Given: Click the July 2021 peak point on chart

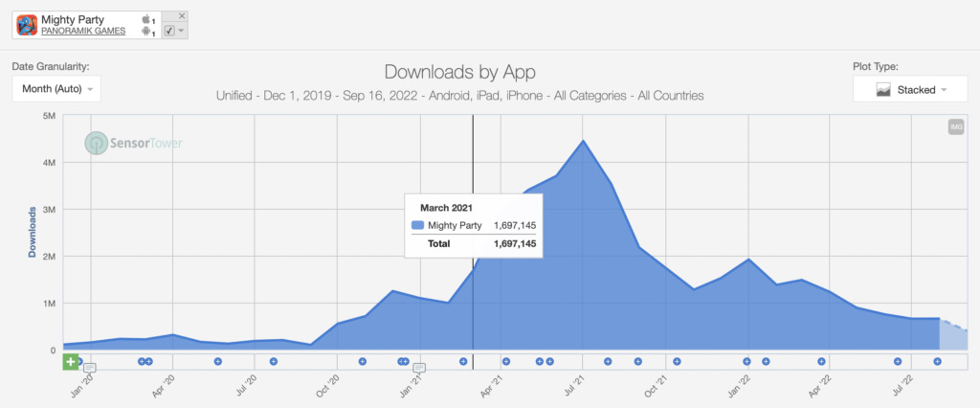Looking at the screenshot, I should [x=583, y=140].
